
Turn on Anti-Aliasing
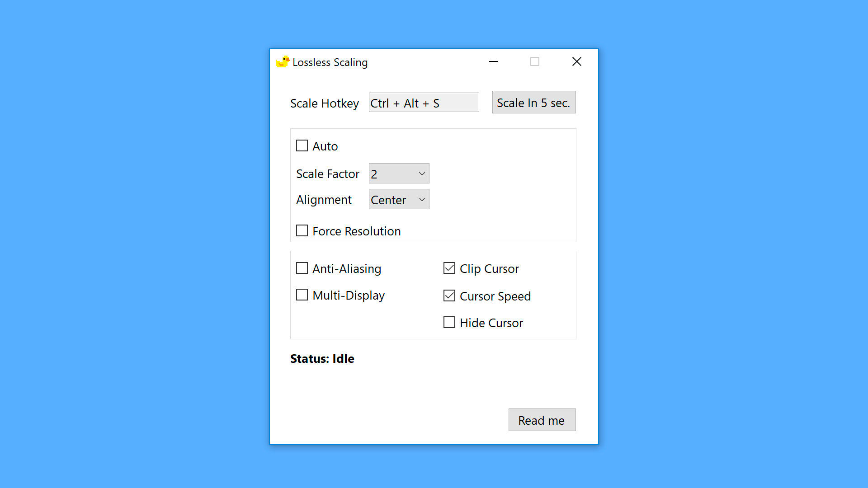[x=302, y=268]
